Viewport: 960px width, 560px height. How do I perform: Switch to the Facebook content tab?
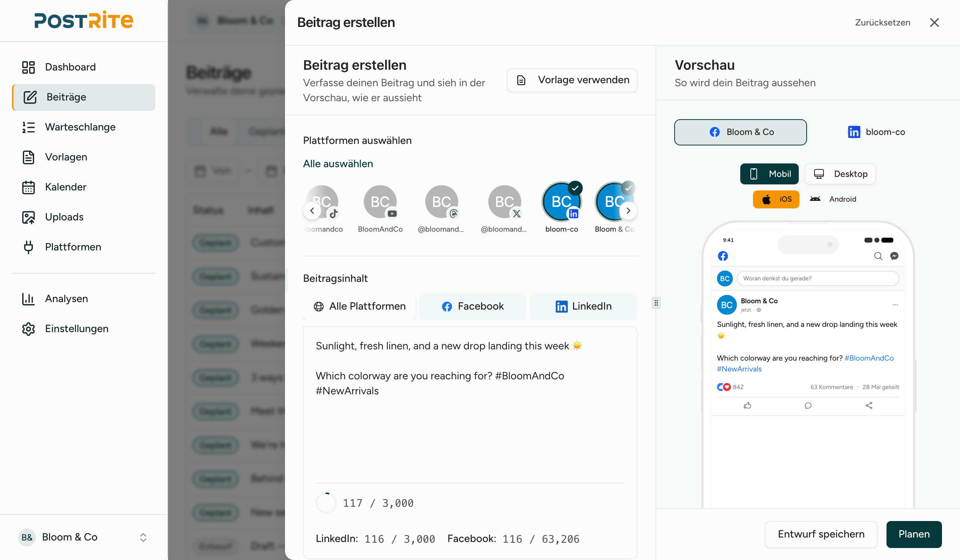tap(473, 307)
